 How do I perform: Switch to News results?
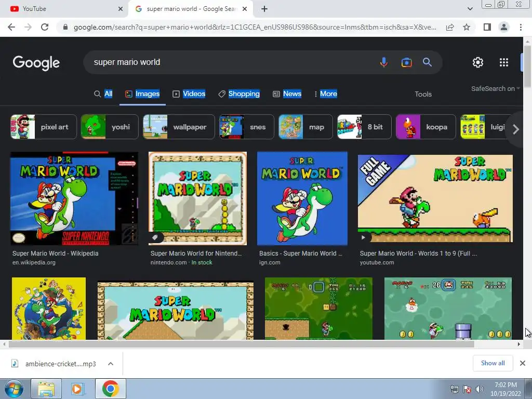[287, 94]
